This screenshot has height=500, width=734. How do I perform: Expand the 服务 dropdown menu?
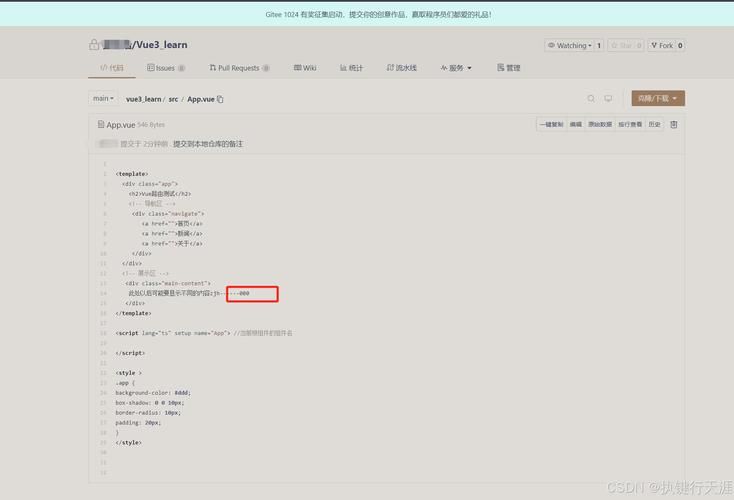pos(456,68)
